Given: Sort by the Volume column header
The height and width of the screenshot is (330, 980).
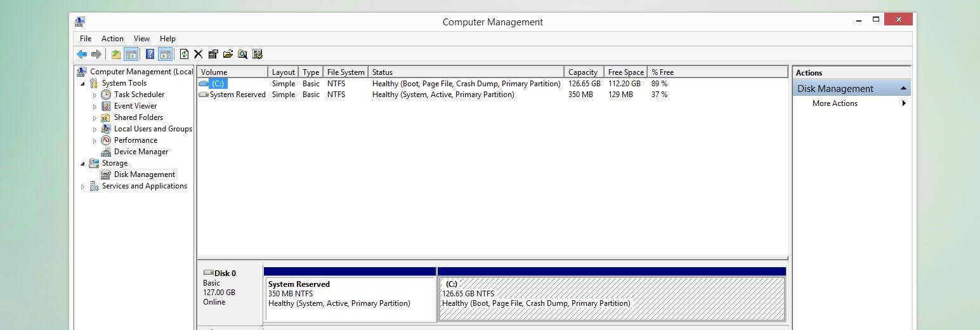Looking at the screenshot, I should click(x=232, y=72).
